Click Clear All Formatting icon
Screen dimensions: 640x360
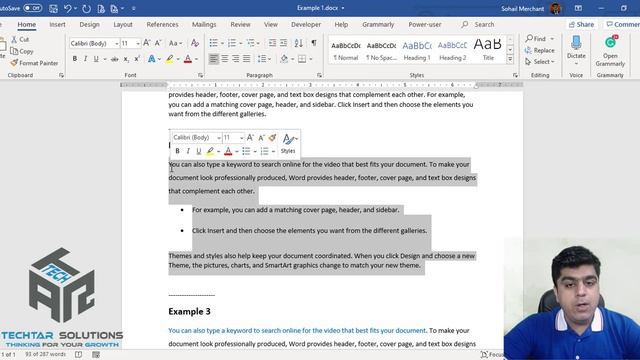click(195, 43)
